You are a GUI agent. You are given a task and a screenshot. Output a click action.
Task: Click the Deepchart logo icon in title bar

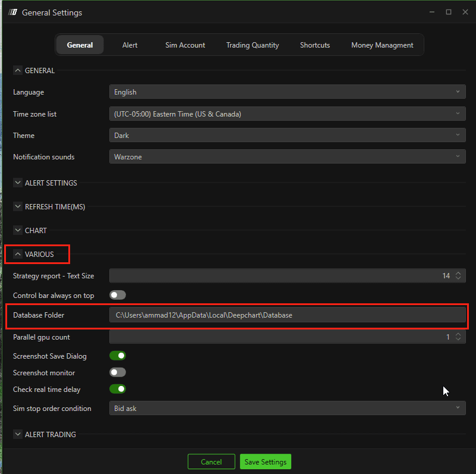pos(12,12)
